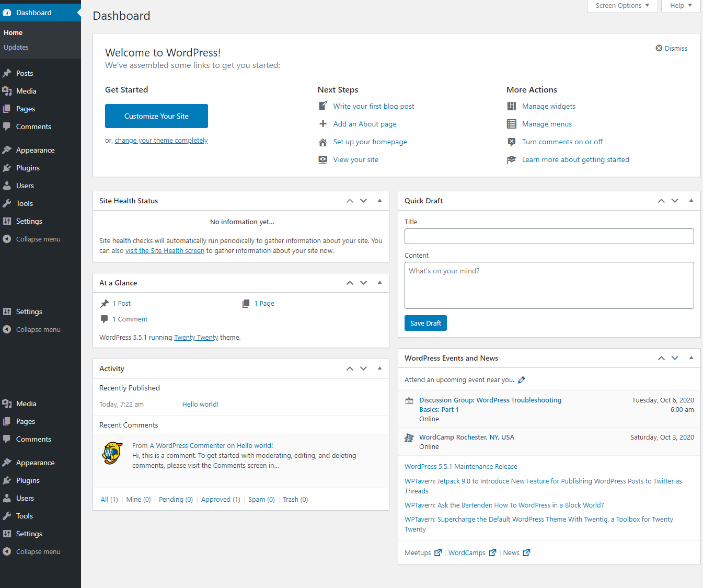
Task: Collapse the Site Health Status panel
Action: [x=379, y=201]
